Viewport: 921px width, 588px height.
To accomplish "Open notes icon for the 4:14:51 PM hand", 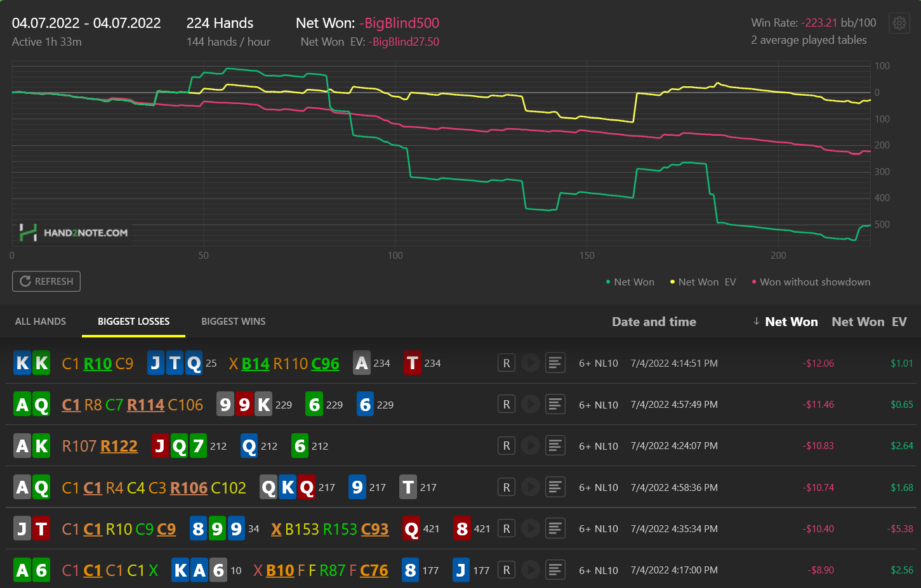I will click(x=555, y=363).
